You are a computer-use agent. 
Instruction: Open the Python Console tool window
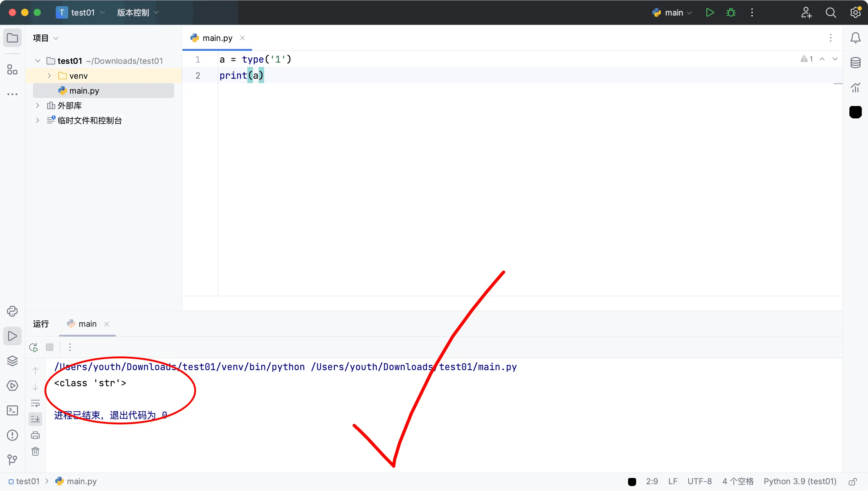point(12,311)
